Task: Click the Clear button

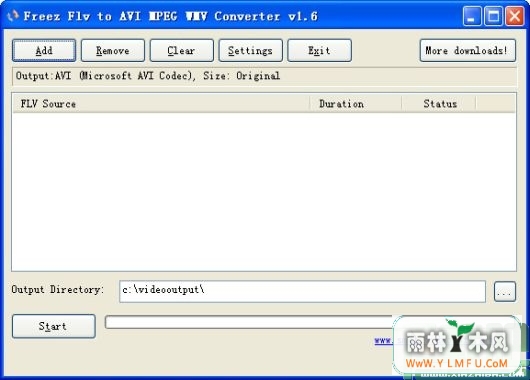Action: point(182,50)
